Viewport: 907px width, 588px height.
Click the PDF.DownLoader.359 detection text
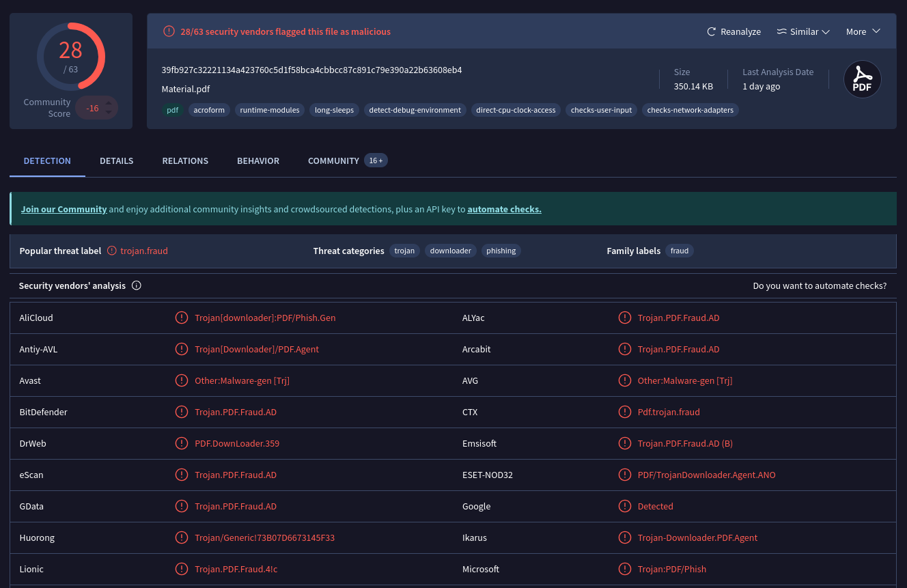[x=237, y=443]
